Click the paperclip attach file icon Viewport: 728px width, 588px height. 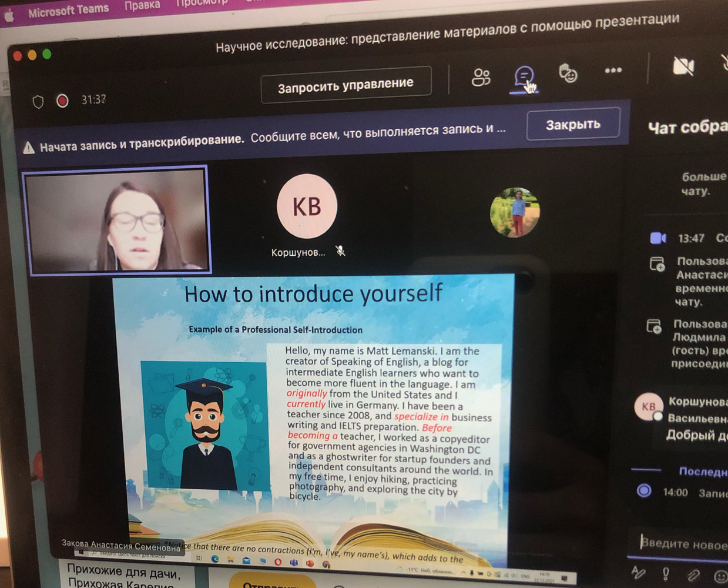[693, 574]
